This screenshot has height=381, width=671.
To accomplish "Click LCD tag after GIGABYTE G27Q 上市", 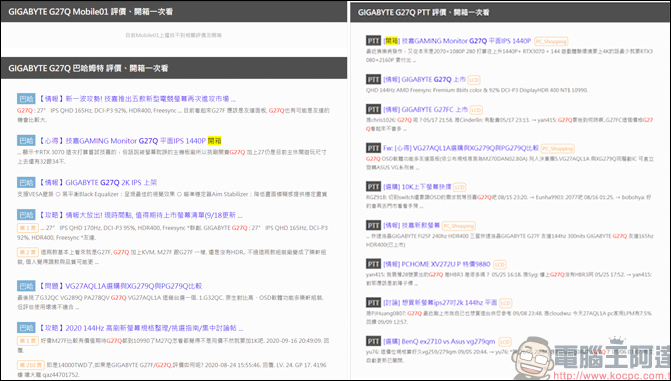I will pyautogui.click(x=474, y=80).
